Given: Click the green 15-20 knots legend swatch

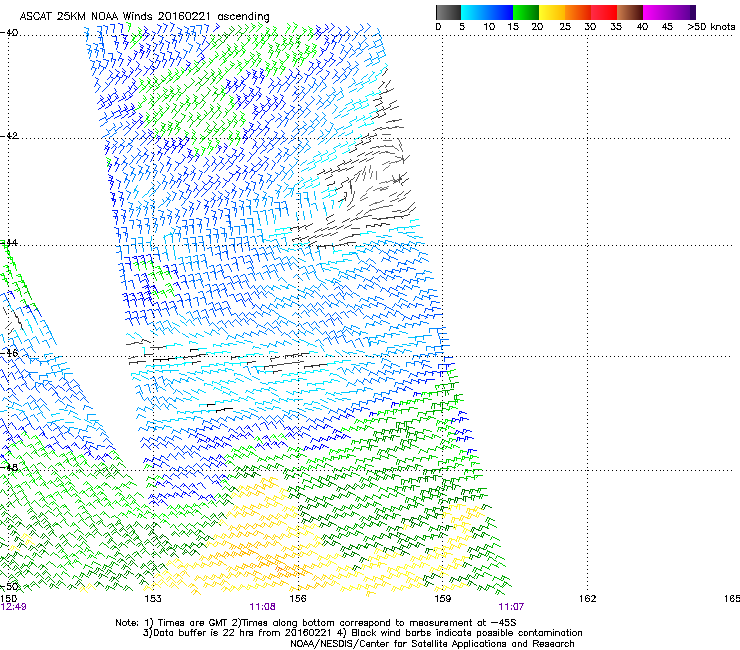Looking at the screenshot, I should point(526,12).
